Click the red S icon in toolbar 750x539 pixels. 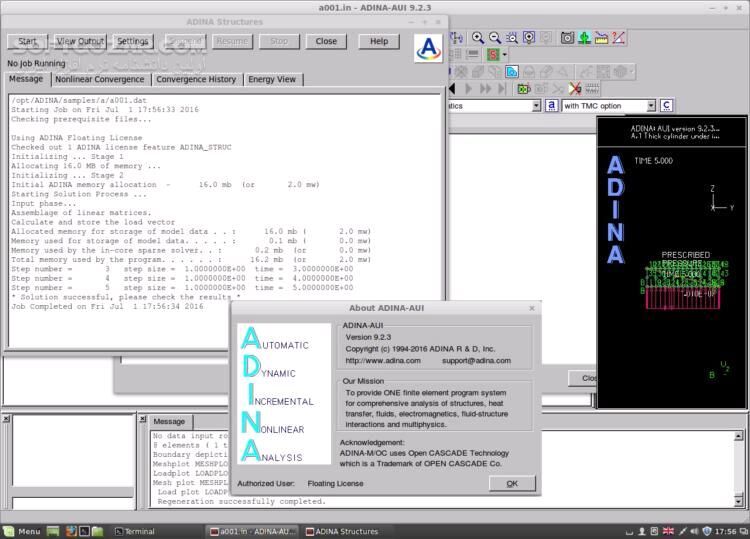pyautogui.click(x=492, y=55)
